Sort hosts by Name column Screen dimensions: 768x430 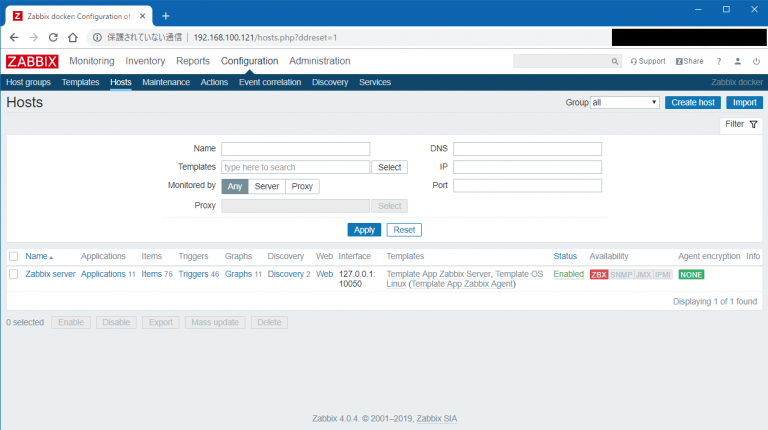pos(39,256)
